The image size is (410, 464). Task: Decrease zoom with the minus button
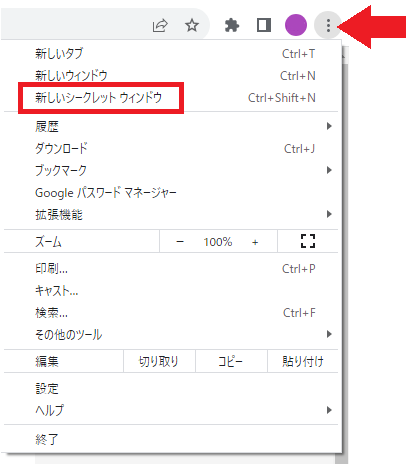(x=180, y=242)
